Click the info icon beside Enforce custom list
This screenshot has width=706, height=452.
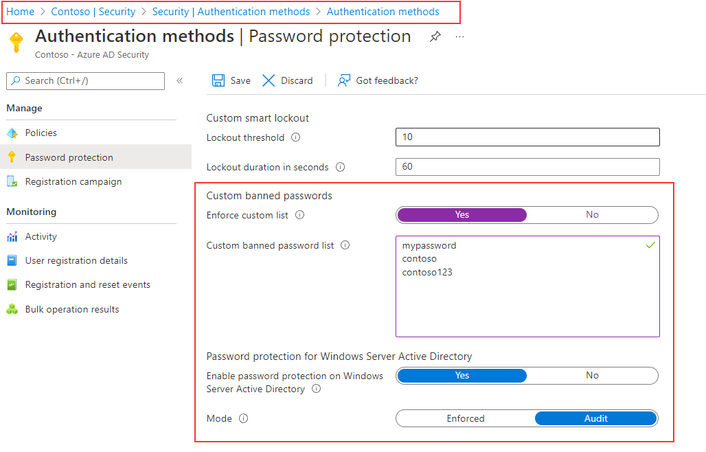click(x=299, y=215)
